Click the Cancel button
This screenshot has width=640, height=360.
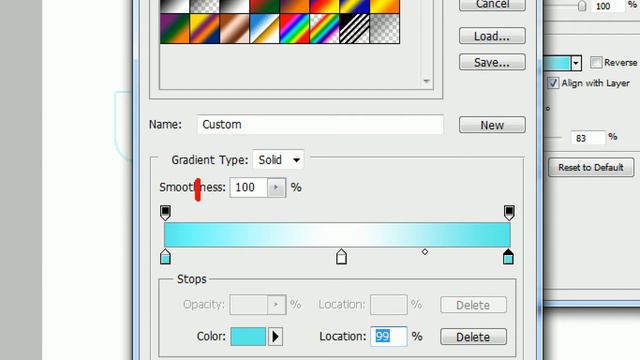492,4
